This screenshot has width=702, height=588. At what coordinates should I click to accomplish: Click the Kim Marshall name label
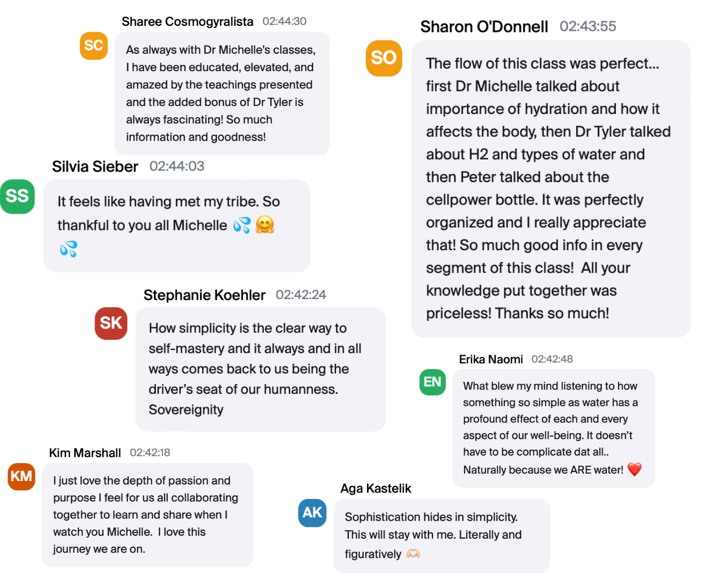85,453
